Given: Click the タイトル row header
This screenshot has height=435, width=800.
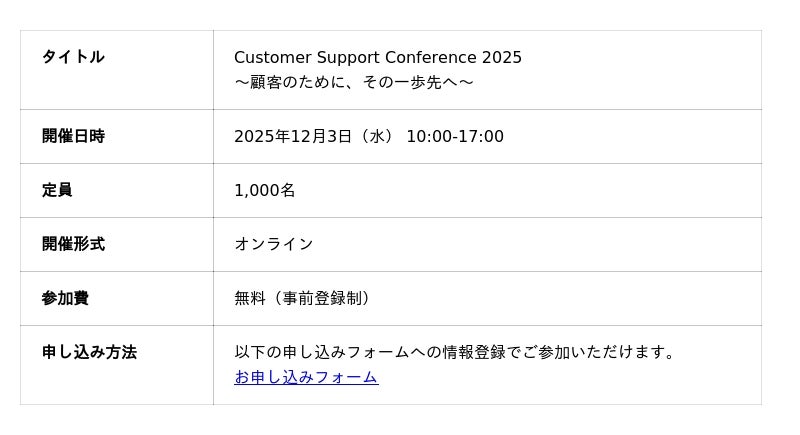Looking at the screenshot, I should (x=73, y=57).
